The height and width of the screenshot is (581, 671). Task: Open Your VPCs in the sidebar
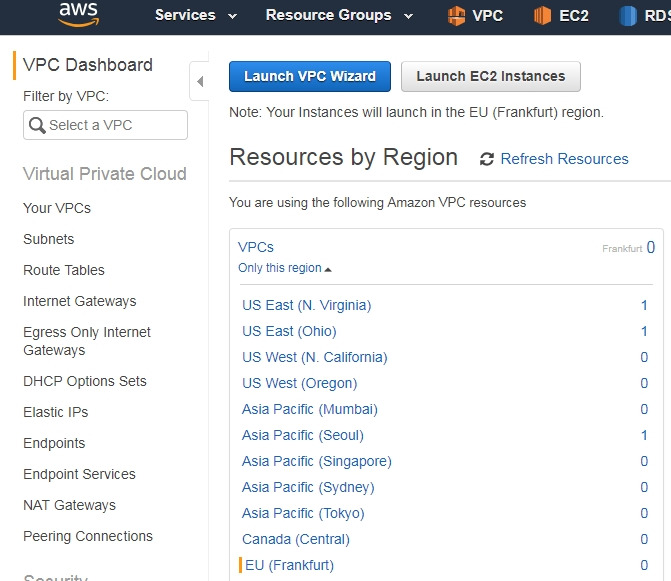coord(57,208)
